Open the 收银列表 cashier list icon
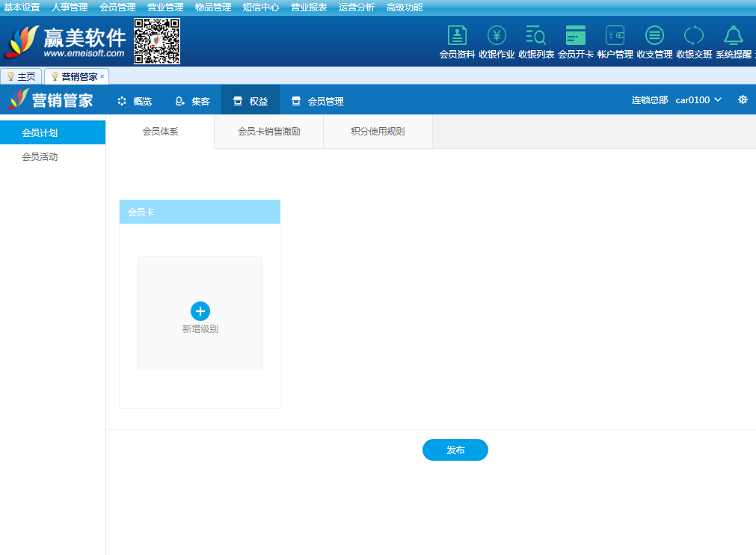 click(536, 36)
